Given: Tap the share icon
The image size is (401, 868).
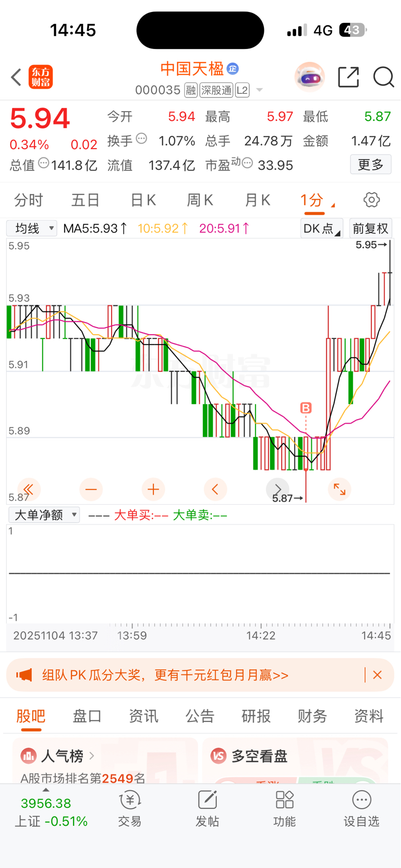Looking at the screenshot, I should [348, 77].
